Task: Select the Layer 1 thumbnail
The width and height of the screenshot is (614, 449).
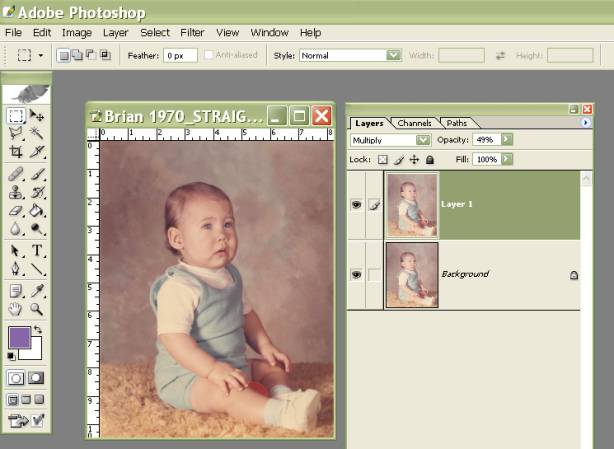Action: point(412,205)
